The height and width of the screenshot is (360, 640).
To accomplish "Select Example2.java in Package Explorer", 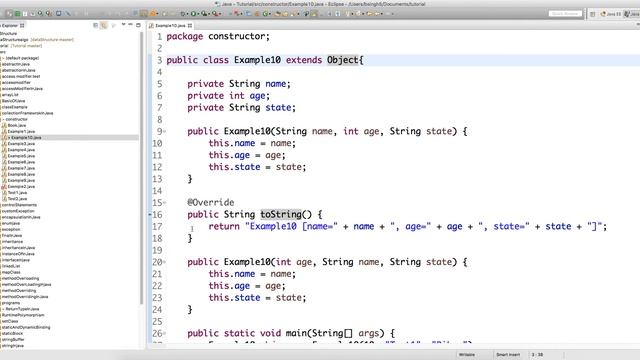I will click(x=21, y=187).
